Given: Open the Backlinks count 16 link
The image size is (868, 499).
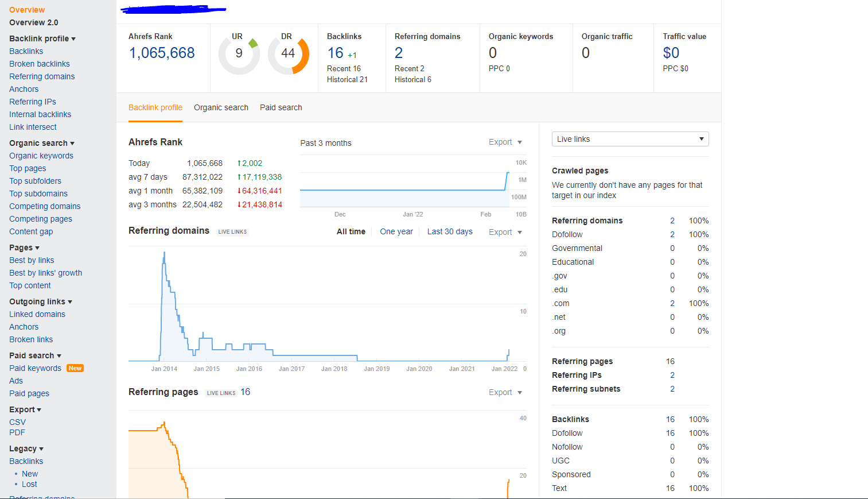Looking at the screenshot, I should [335, 53].
